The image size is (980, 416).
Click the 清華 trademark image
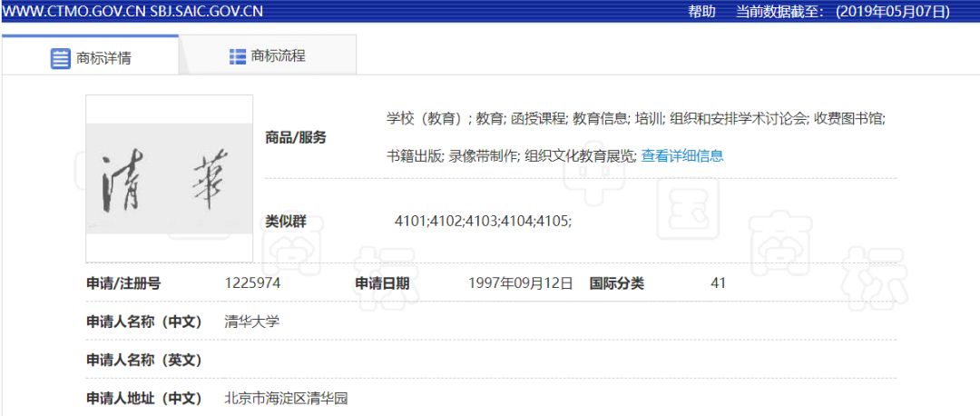(170, 178)
